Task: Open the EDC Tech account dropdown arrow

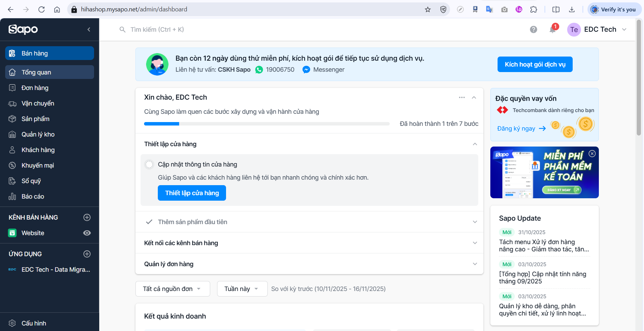Action: 624,30
